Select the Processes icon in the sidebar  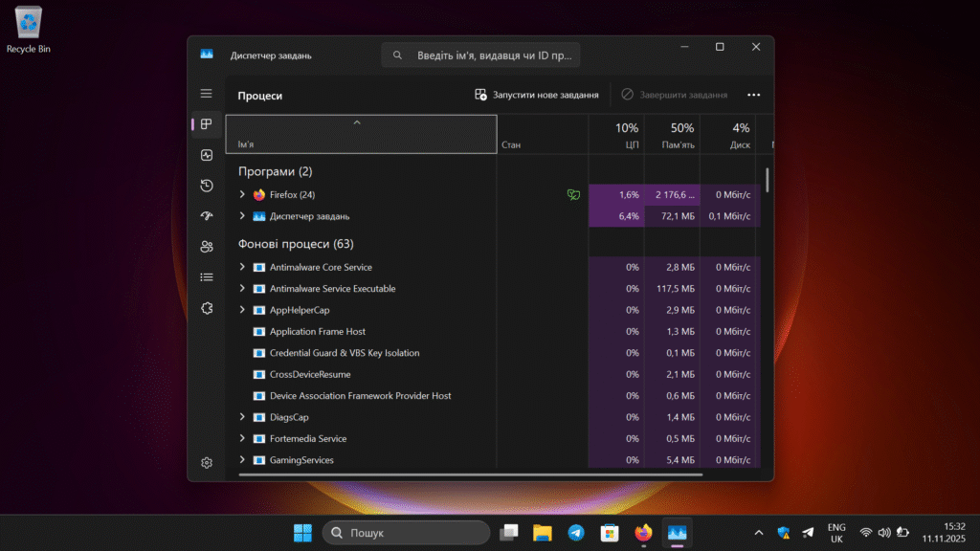pos(207,123)
